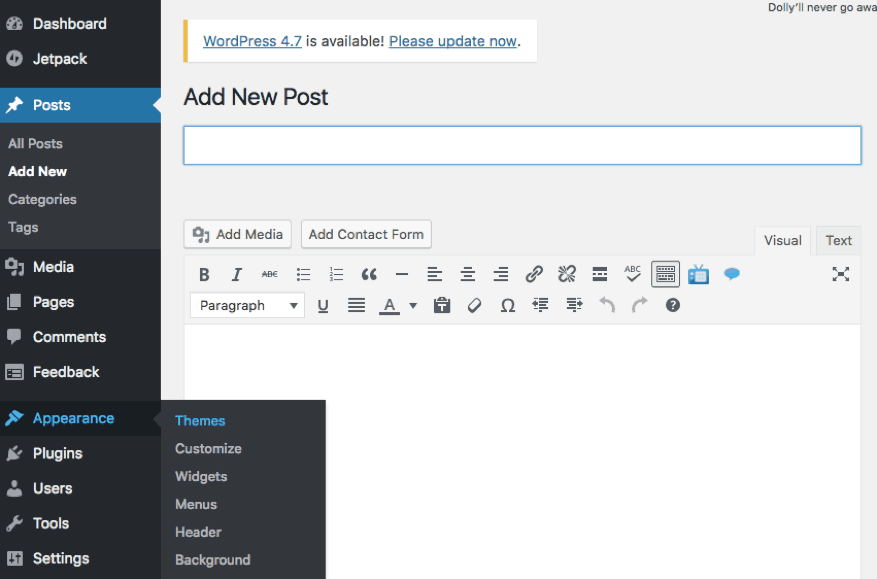Insert a horizontal line
Screen dimensions: 877x579
(x=402, y=274)
